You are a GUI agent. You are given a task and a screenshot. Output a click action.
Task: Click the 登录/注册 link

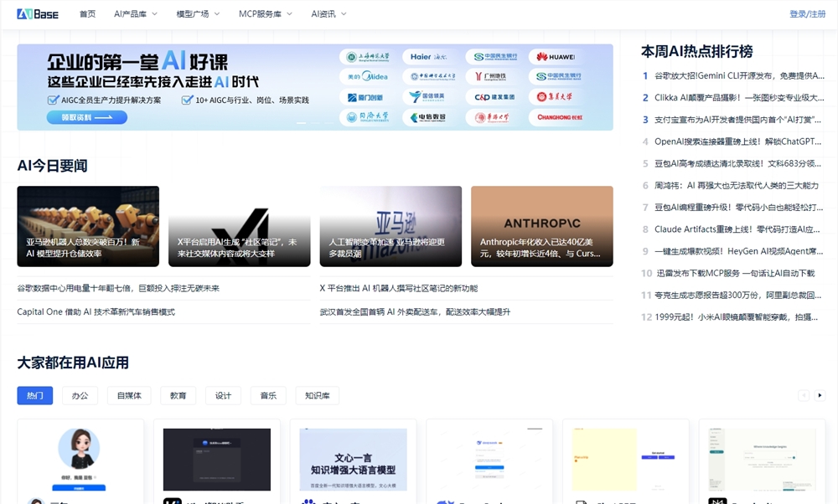click(809, 13)
